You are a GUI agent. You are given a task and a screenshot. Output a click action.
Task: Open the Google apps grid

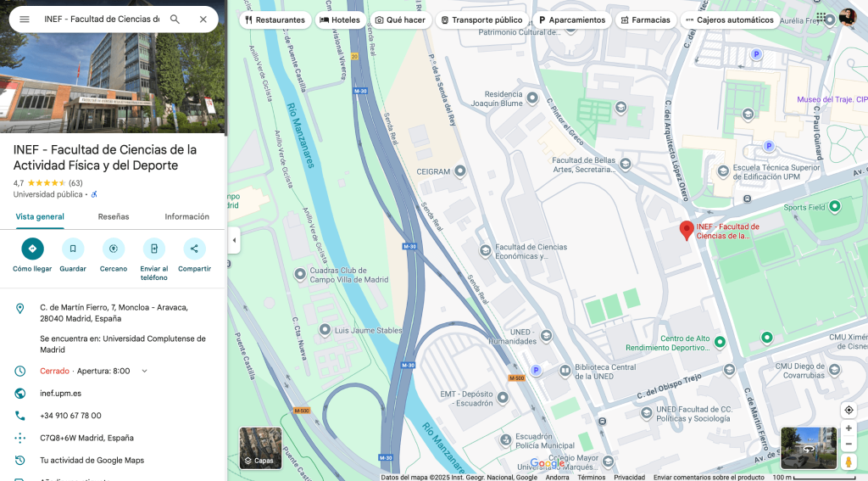click(821, 18)
